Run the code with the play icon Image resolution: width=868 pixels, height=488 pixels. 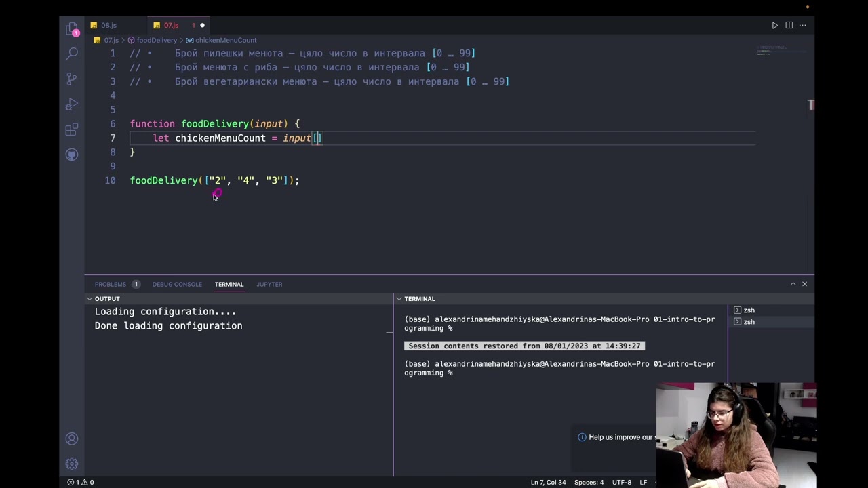[x=774, y=25]
